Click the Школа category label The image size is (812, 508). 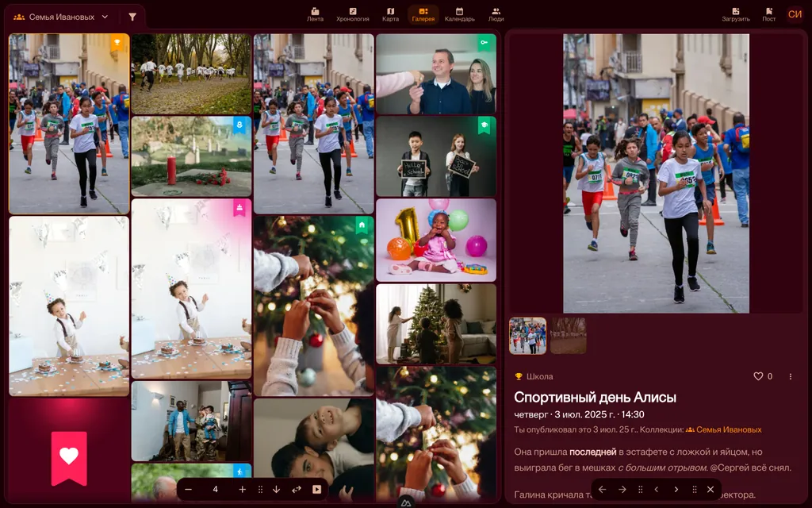(x=539, y=376)
